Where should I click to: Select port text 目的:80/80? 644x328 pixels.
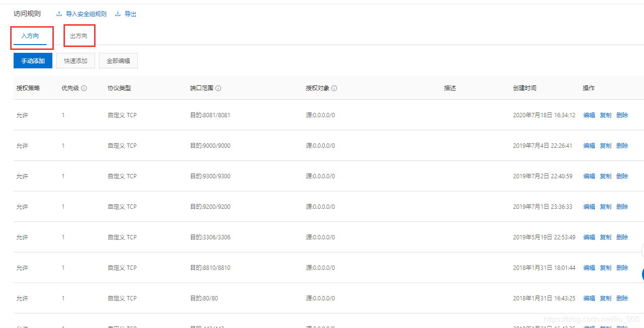tap(204, 298)
